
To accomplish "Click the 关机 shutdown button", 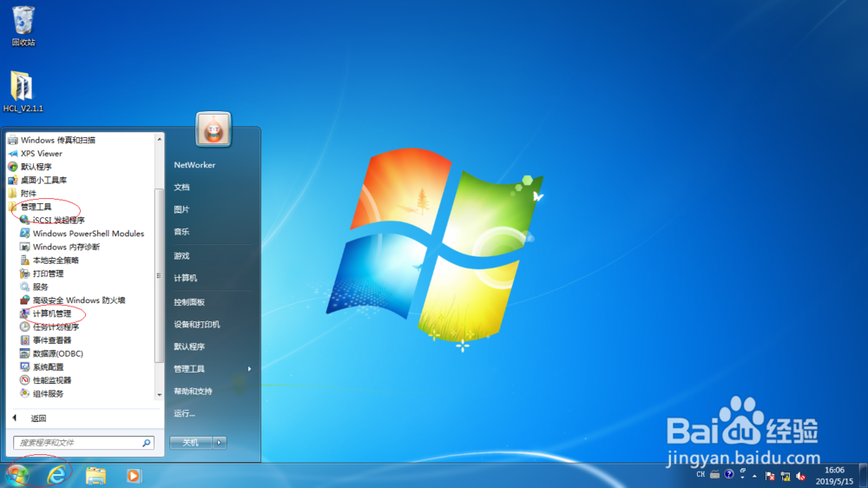I will pyautogui.click(x=190, y=443).
